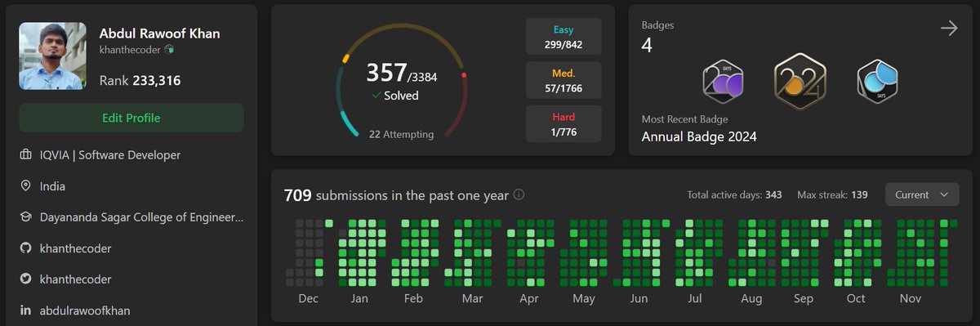Click the Sep label under heatmap
Viewport: 980px width, 326px height.
tap(804, 299)
